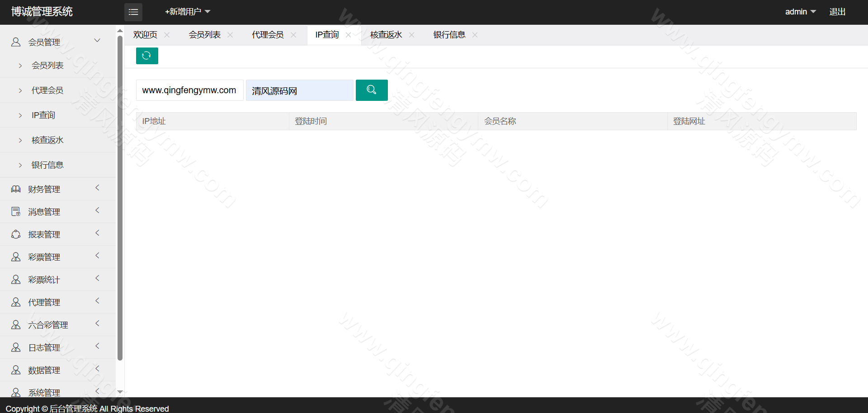Image resolution: width=868 pixels, height=413 pixels.
Task: Switch to the 代理会员 tab
Action: click(x=268, y=35)
